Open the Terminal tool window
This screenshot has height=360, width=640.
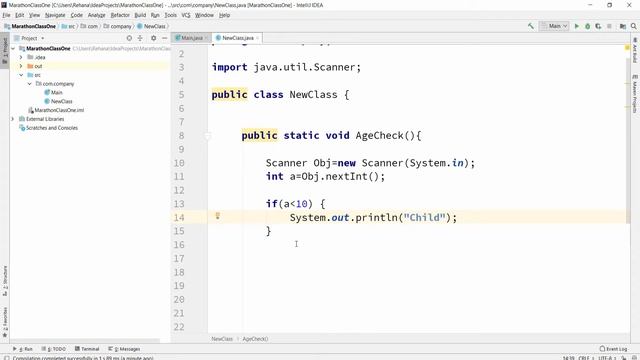(x=87, y=349)
